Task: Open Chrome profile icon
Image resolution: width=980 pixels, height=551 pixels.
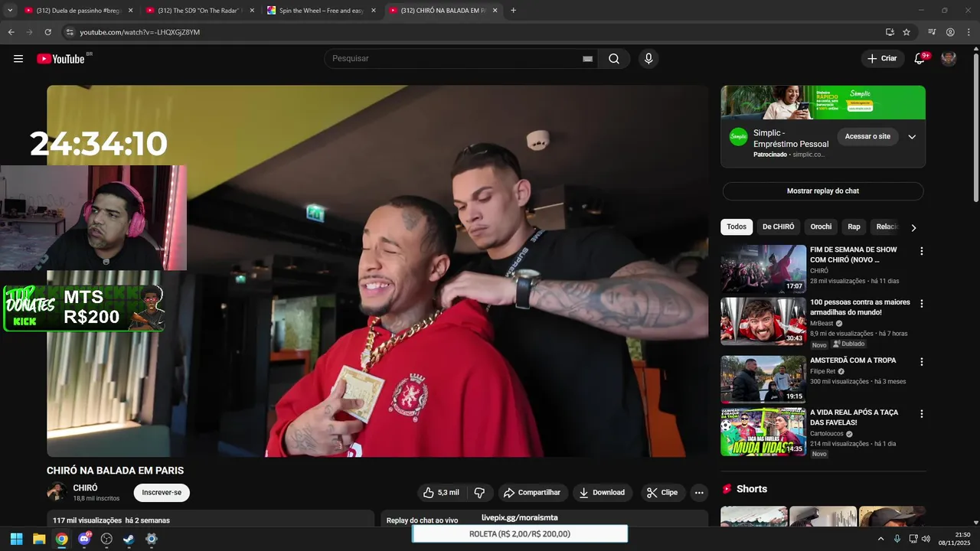Action: tap(950, 32)
